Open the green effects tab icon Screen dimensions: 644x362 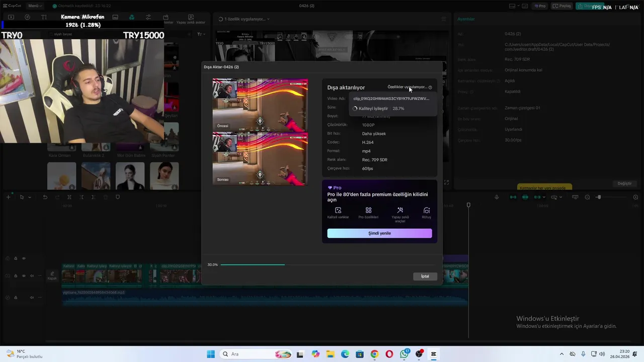point(132,17)
